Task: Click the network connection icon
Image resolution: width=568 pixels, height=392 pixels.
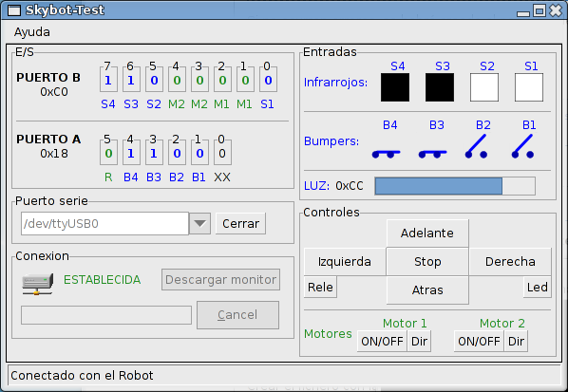Action: point(37,284)
